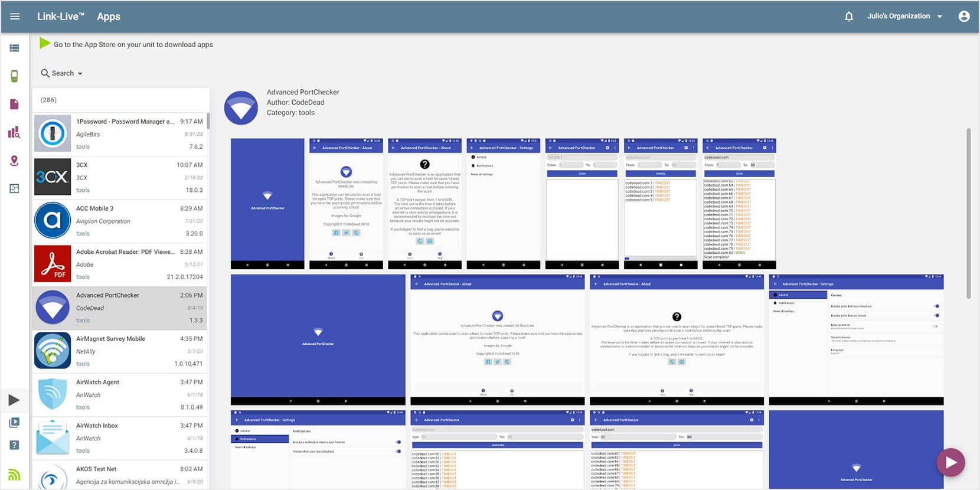980x490 pixels.
Task: Expand the Julio's Organization dropdown
Action: pyautogui.click(x=904, y=17)
